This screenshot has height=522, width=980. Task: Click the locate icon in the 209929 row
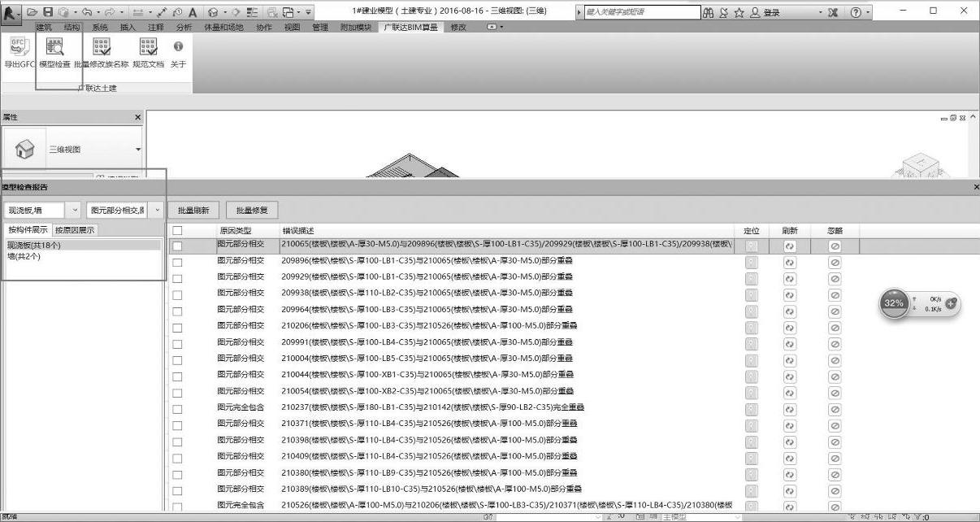(x=751, y=277)
